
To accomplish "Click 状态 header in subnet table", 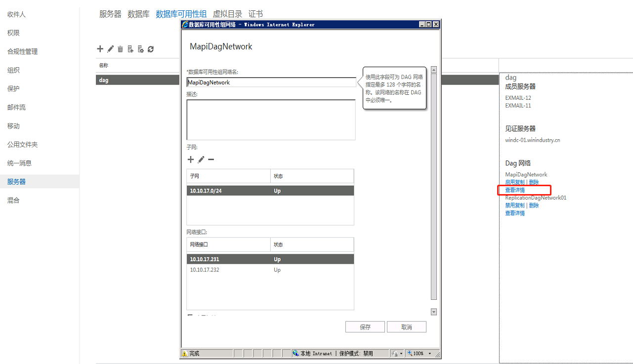I will pos(312,176).
